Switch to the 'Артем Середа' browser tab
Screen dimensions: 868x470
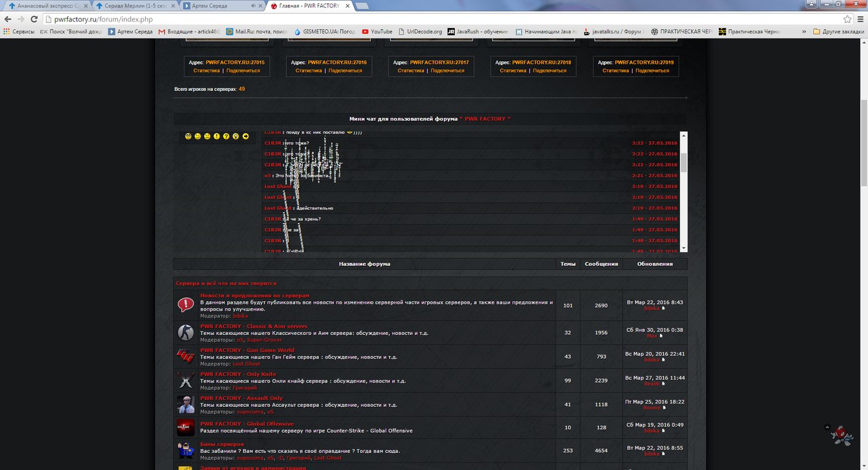(x=220, y=6)
